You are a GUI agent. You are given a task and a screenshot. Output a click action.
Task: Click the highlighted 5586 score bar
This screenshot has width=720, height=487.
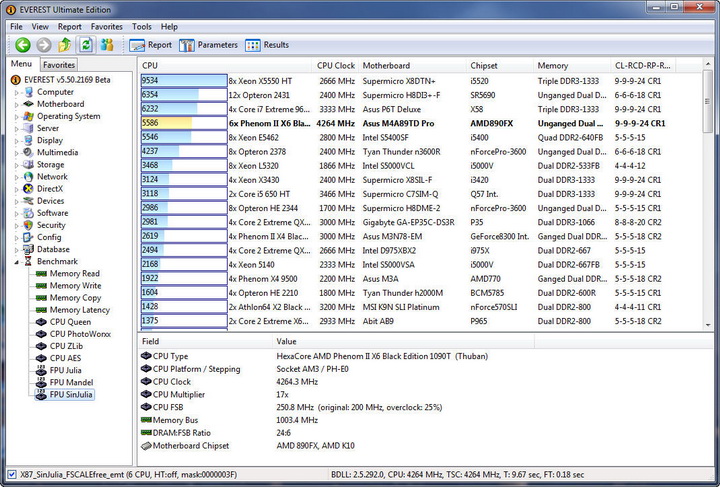click(x=184, y=123)
